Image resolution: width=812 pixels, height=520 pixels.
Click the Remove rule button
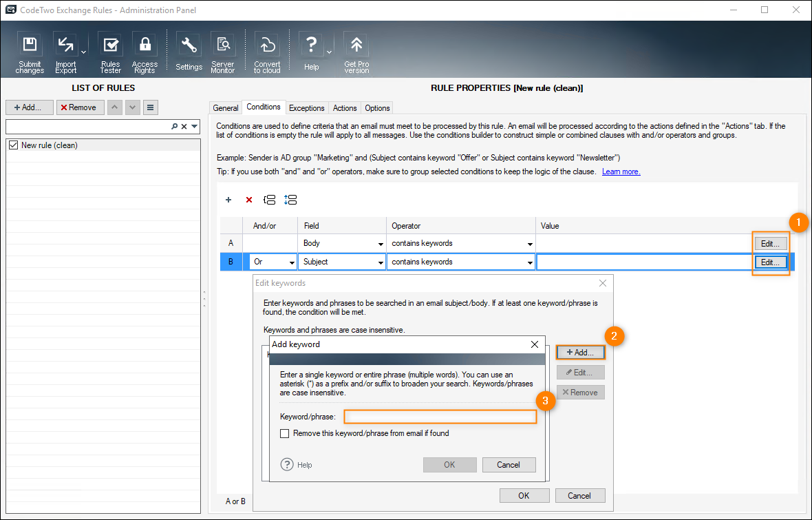point(81,107)
